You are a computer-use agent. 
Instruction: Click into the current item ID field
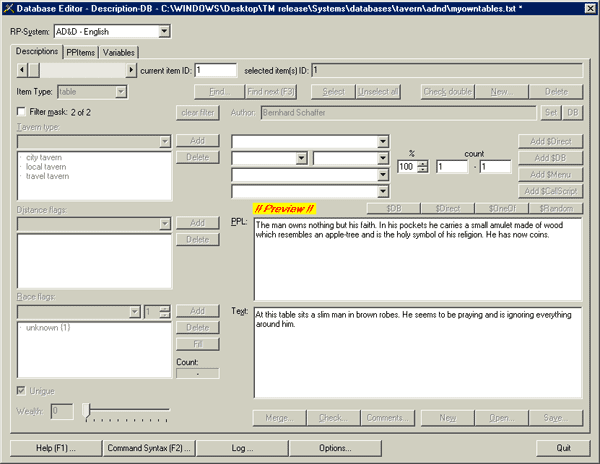click(216, 70)
